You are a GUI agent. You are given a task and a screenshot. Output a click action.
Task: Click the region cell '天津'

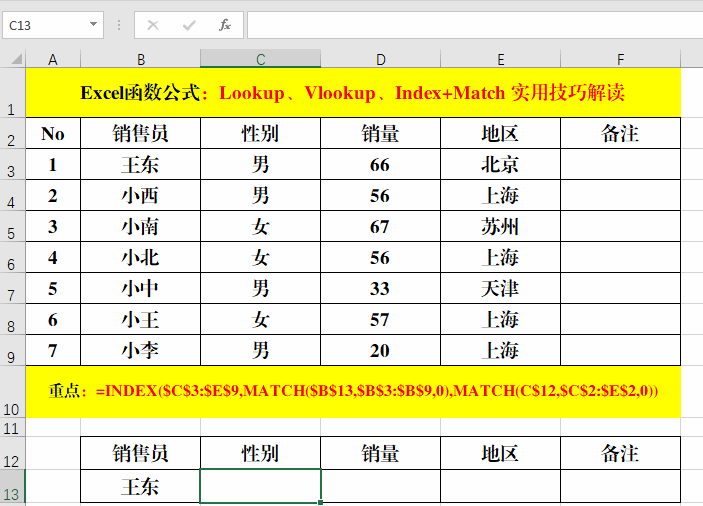pos(500,288)
